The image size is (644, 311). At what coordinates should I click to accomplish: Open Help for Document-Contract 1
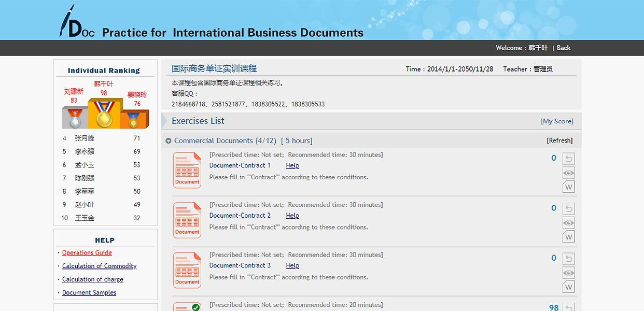point(292,165)
